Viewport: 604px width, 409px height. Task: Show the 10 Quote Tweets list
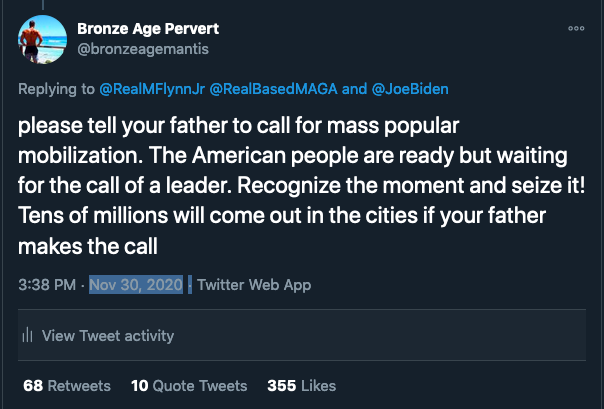[x=189, y=386]
